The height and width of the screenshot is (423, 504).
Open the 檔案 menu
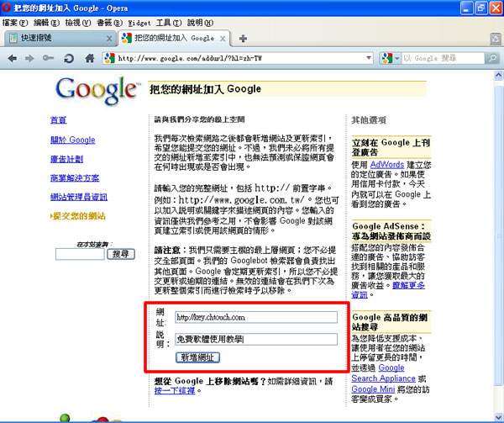coord(15,23)
